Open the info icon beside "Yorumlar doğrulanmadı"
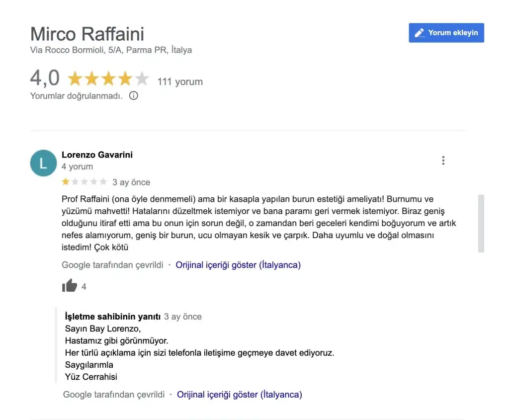 (x=133, y=95)
